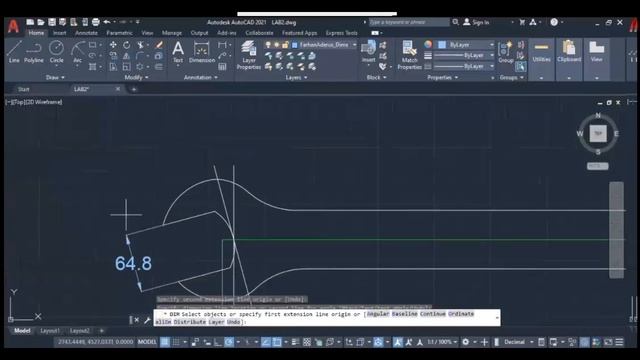Open the Manage ribbon tab
The height and width of the screenshot is (360, 640).
(x=172, y=33)
